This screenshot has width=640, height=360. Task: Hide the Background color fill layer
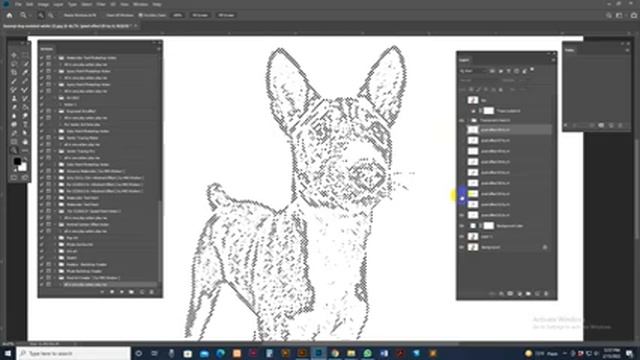tap(462, 226)
